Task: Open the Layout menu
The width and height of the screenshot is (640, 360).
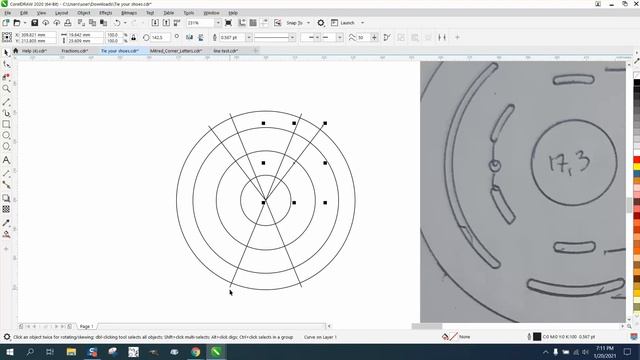Action: (x=62, y=13)
